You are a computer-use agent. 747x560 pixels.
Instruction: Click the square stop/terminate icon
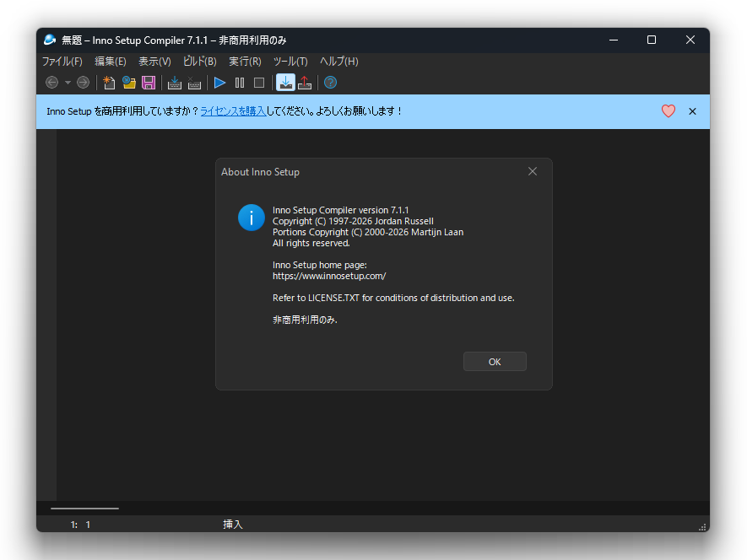(259, 83)
